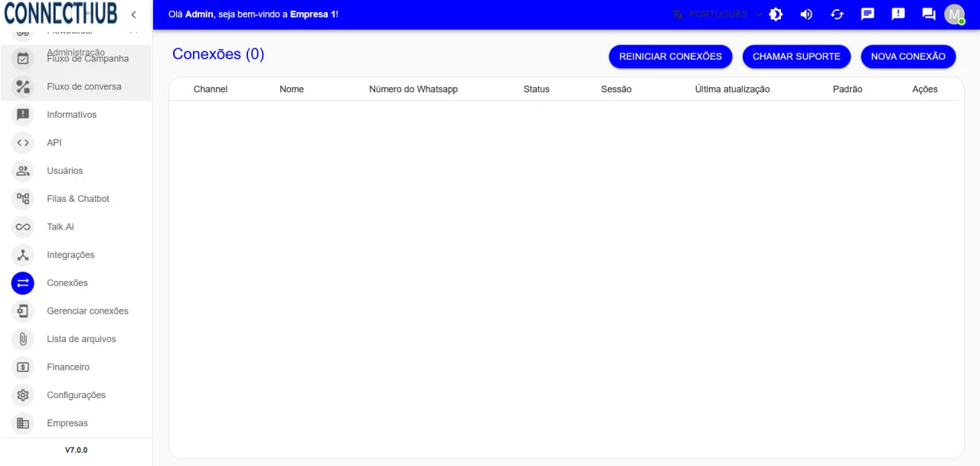Collapse the sidebar with the chevron arrow

pyautogui.click(x=133, y=15)
